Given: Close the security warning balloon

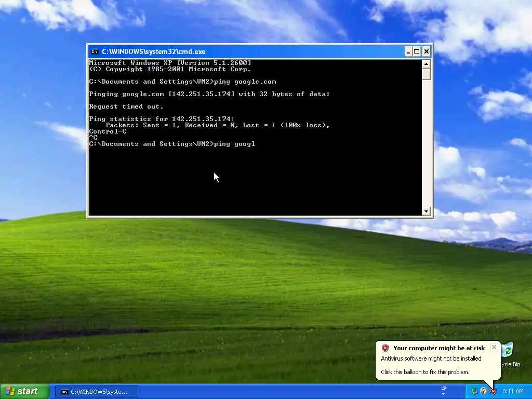Looking at the screenshot, I should click(494, 347).
